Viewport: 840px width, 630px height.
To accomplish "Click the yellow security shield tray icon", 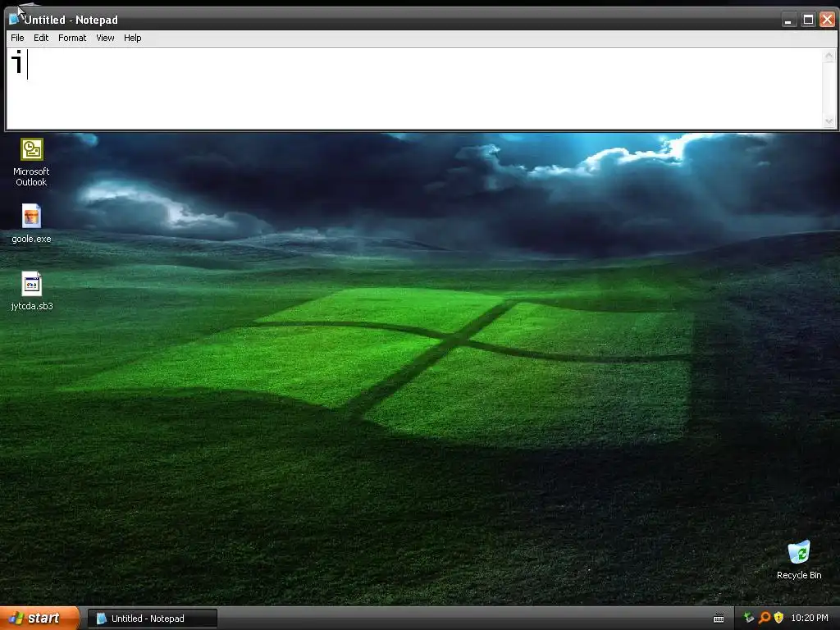I will pyautogui.click(x=779, y=618).
